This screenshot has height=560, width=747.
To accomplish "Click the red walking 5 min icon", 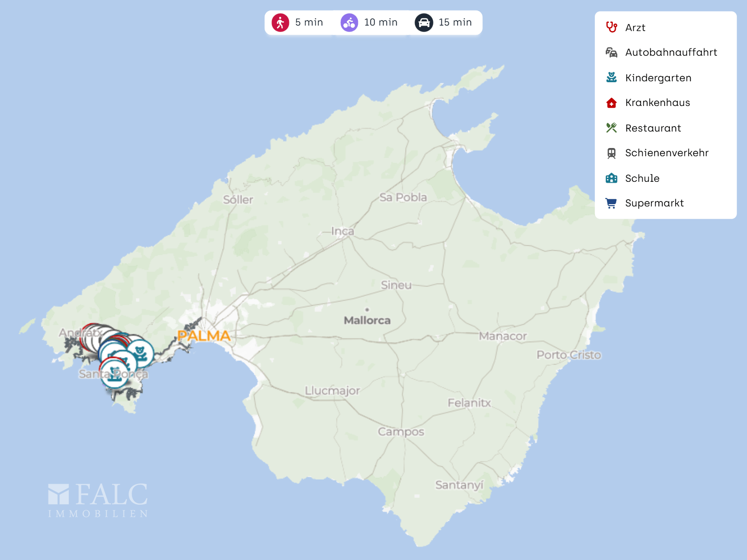I will point(280,22).
